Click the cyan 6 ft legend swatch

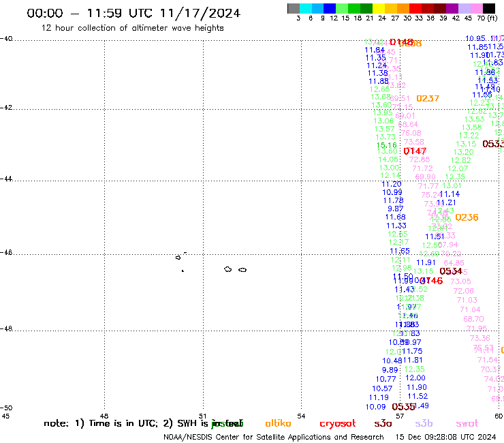pyautogui.click(x=306, y=8)
